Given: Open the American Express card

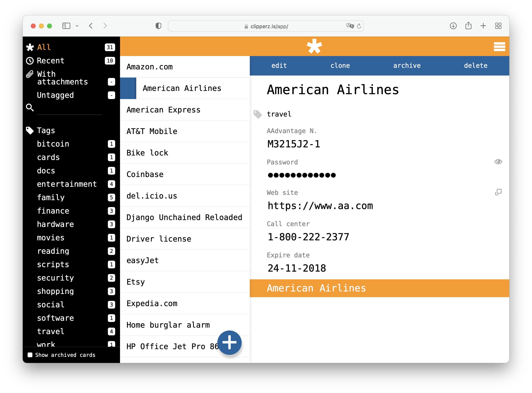Looking at the screenshot, I should pyautogui.click(x=185, y=110).
